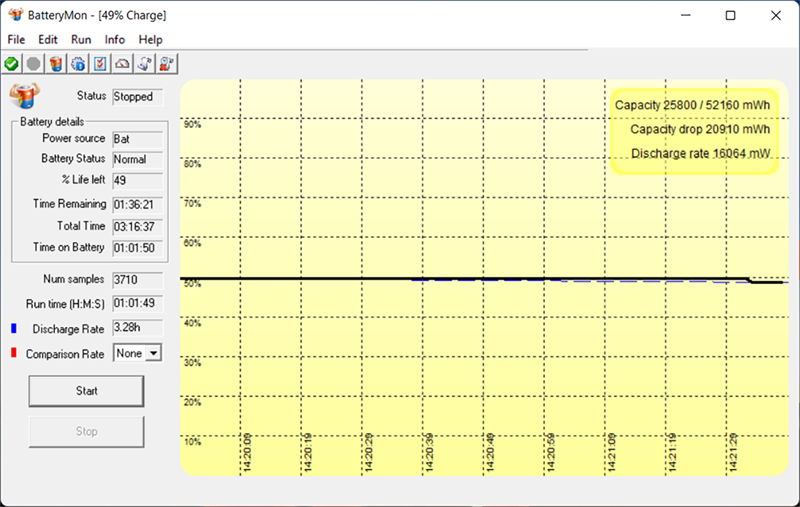800x507 pixels.
Task: Open battery information via battery can icon
Action: tap(56, 63)
